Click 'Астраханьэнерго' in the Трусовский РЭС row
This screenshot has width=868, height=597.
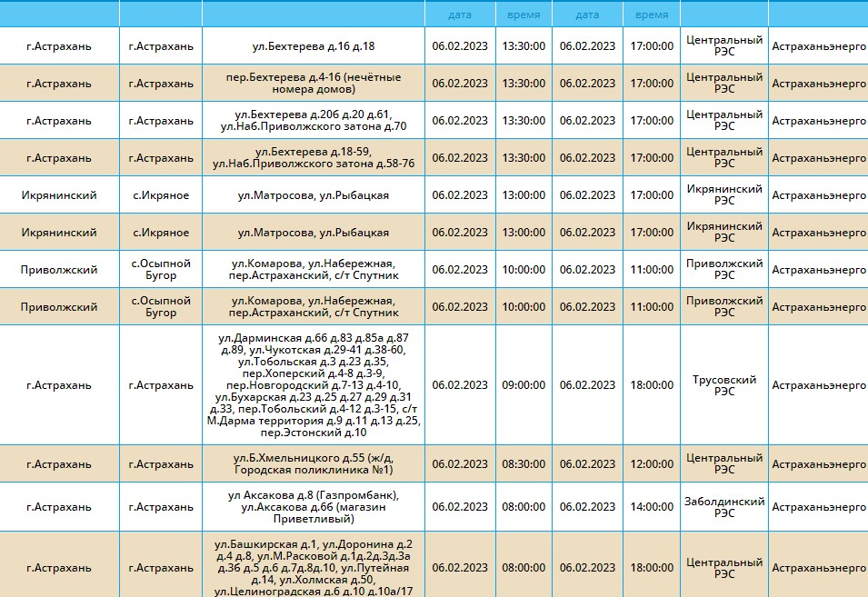818,385
